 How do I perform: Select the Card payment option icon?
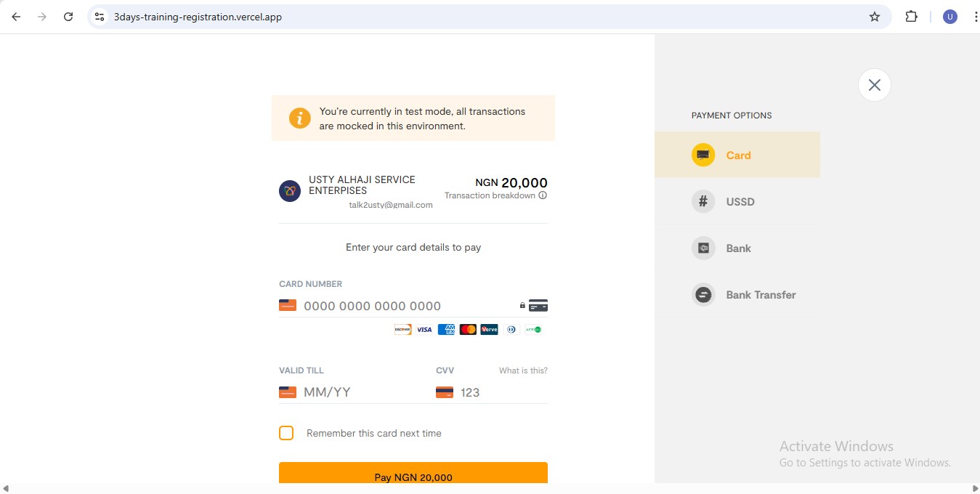pos(702,154)
